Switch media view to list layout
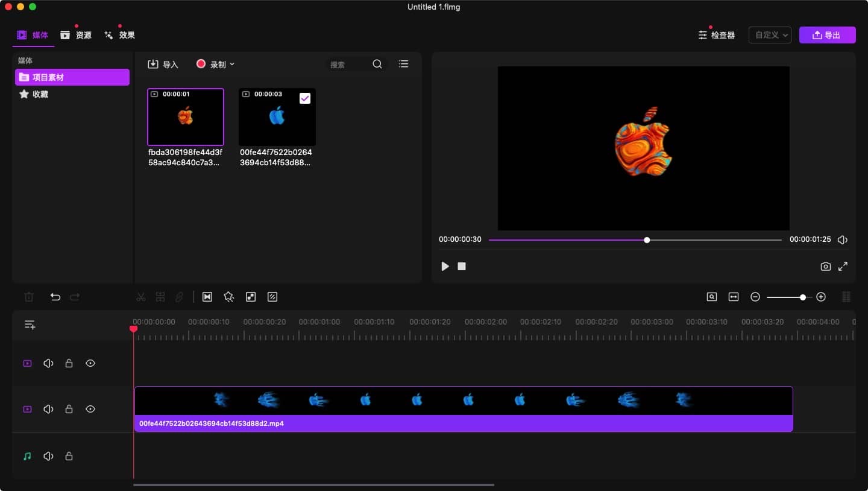Viewport: 868px width, 491px height. (404, 64)
